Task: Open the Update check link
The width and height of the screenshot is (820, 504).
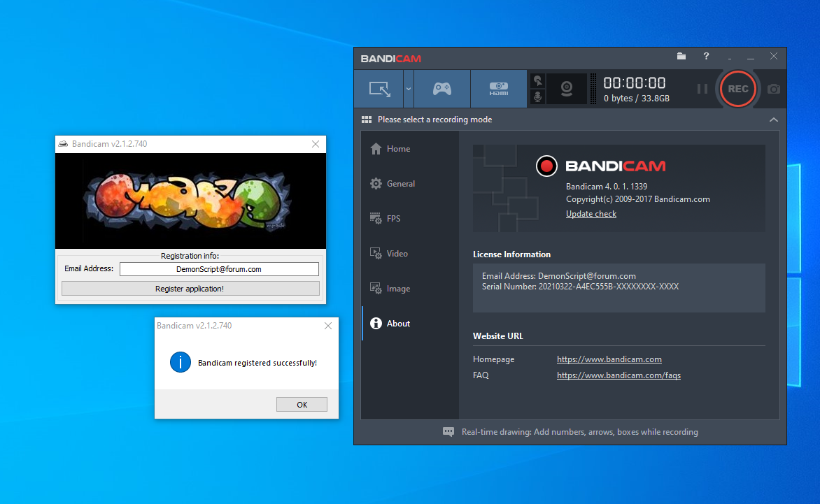Action: tap(591, 214)
